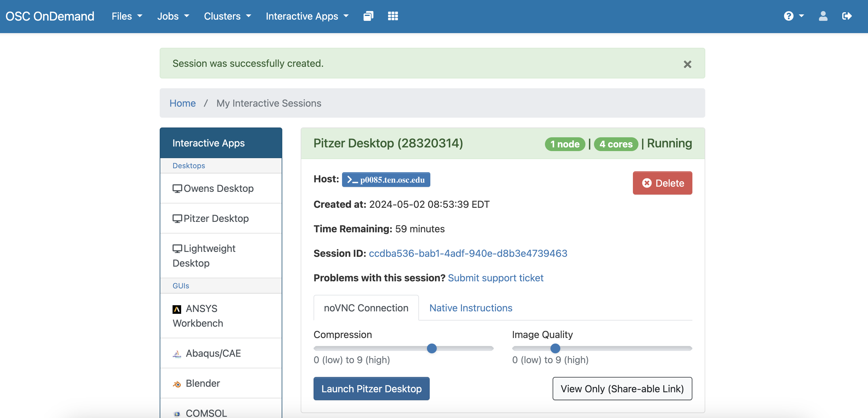The image size is (868, 418).
Task: Click the '1 node' badge
Action: pos(565,144)
